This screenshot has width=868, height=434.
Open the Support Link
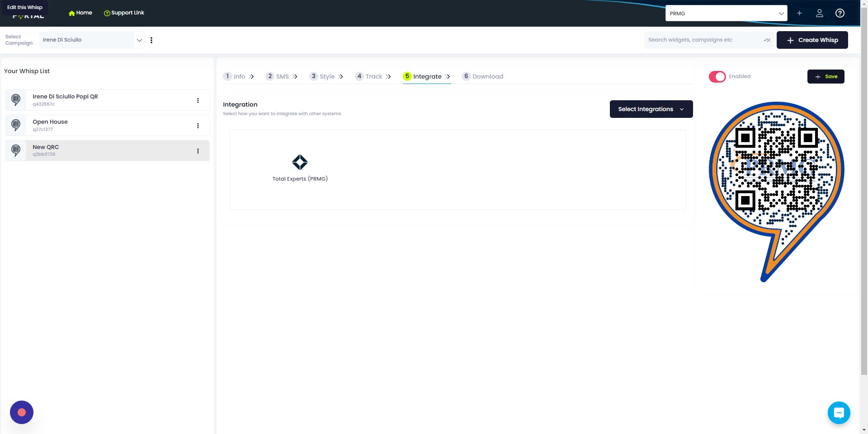124,13
